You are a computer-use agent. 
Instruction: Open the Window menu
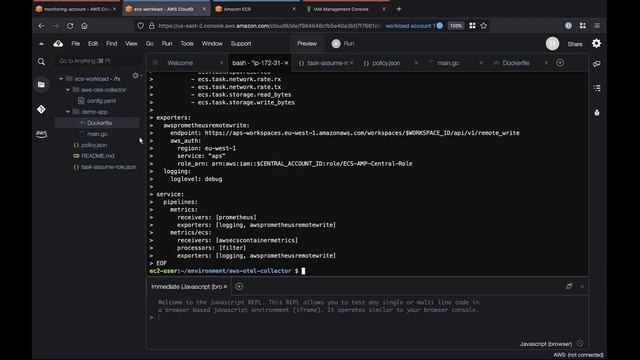point(212,44)
